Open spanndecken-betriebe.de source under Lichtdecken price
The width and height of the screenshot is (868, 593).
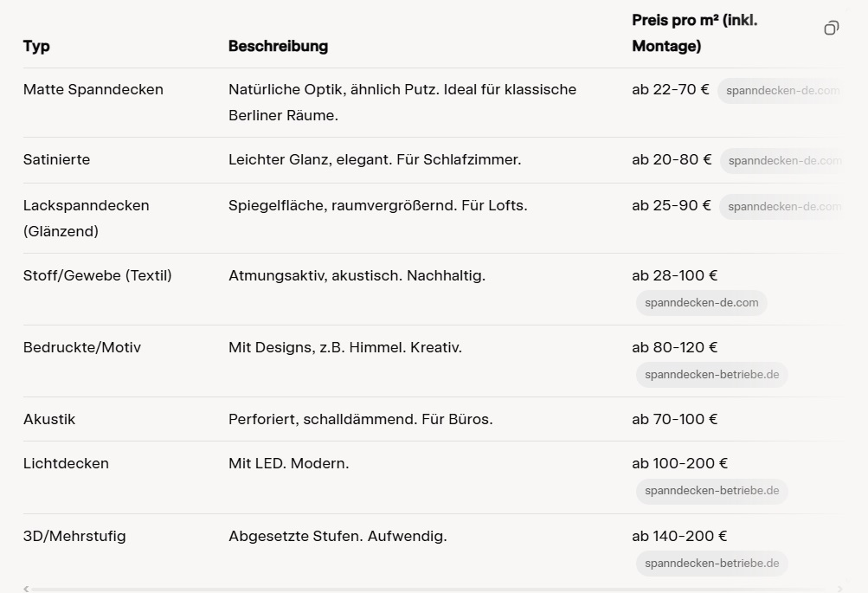(711, 491)
